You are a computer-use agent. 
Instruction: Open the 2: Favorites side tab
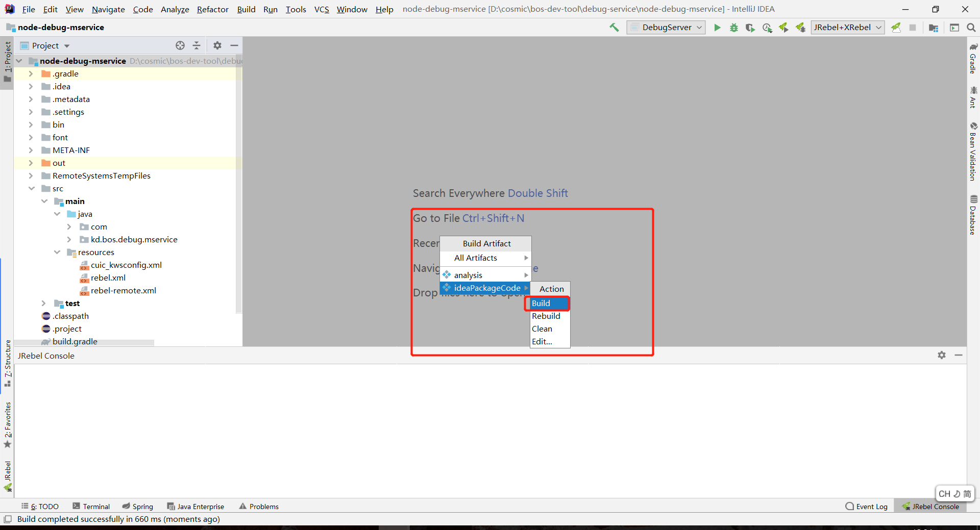[7, 425]
